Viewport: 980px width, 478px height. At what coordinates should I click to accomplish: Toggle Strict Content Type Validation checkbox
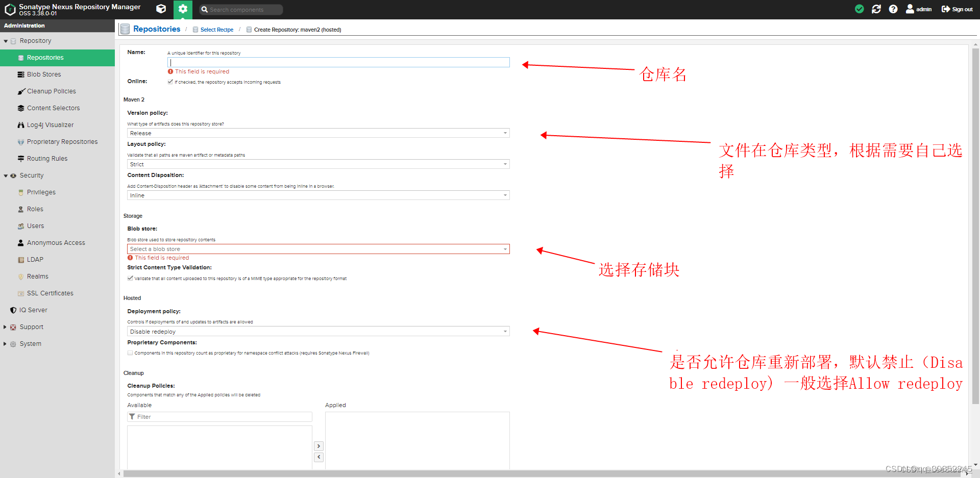[x=130, y=278]
